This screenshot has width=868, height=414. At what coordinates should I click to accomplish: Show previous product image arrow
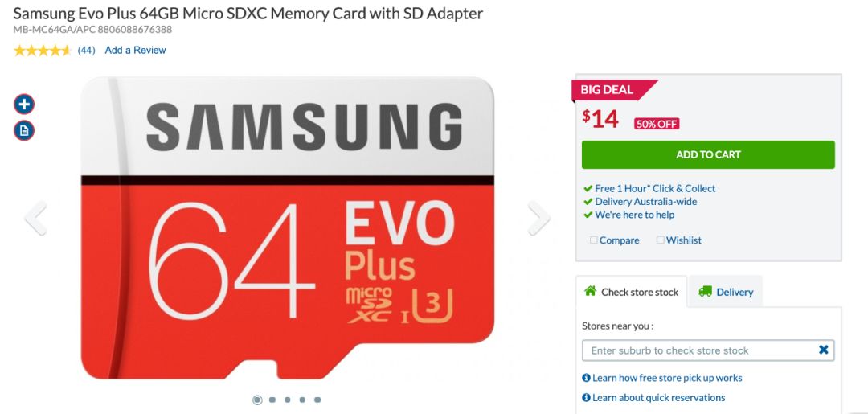click(36, 218)
